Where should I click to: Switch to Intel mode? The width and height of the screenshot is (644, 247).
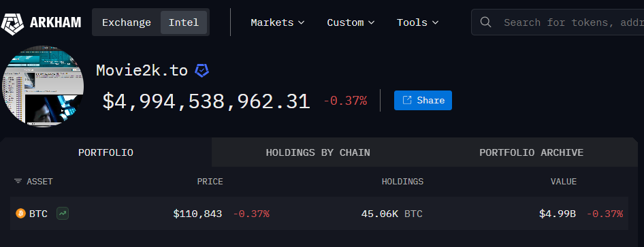[x=184, y=22]
